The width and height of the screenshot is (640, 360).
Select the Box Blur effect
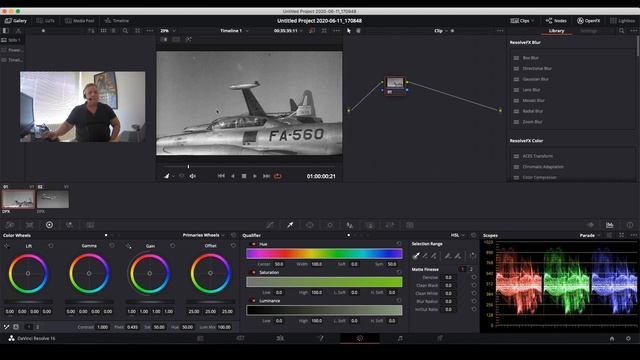point(531,58)
